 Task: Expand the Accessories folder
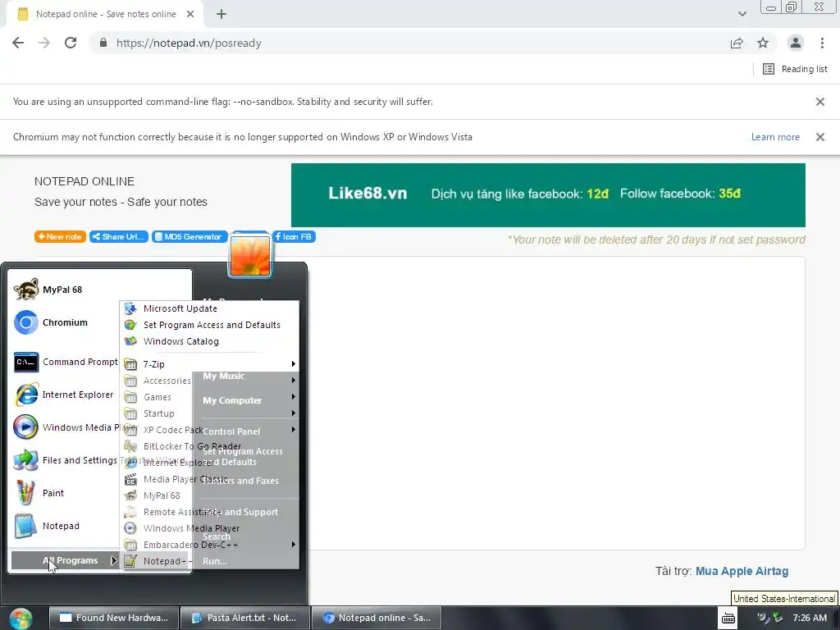coord(209,381)
